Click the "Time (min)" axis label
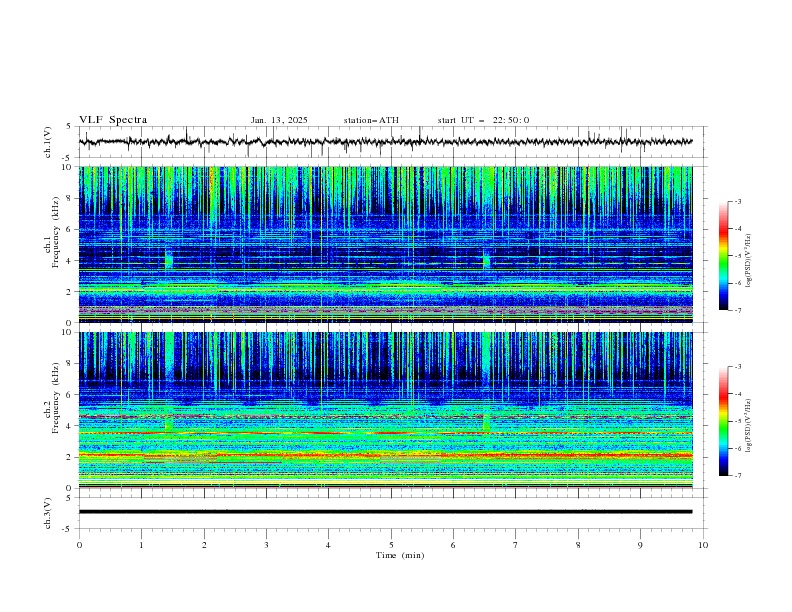792x612 pixels. pyautogui.click(x=400, y=555)
